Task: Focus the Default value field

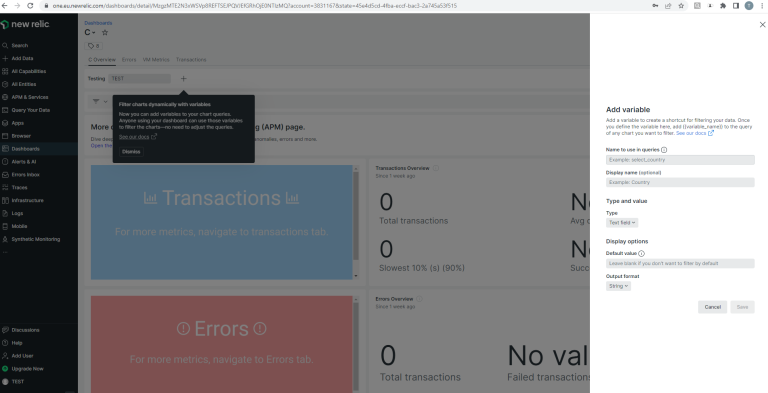Action: coord(680,263)
